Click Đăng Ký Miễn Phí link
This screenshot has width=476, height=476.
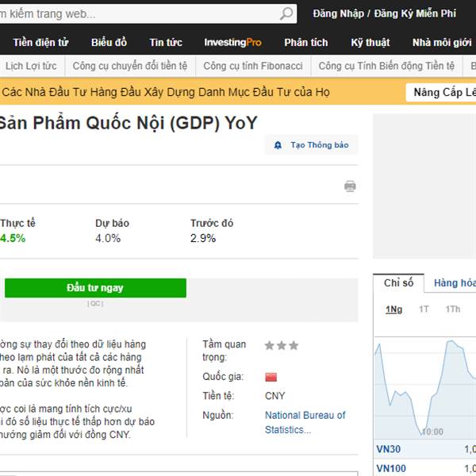coord(415,13)
